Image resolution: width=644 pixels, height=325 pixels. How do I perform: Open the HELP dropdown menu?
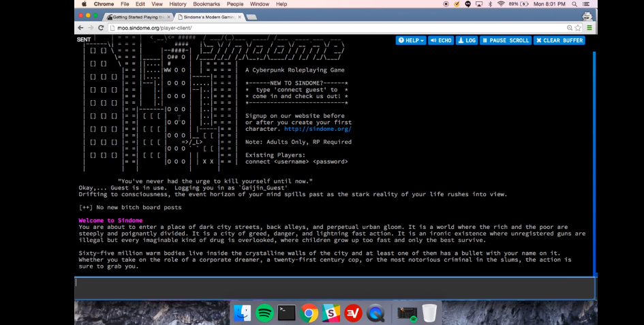click(x=410, y=40)
